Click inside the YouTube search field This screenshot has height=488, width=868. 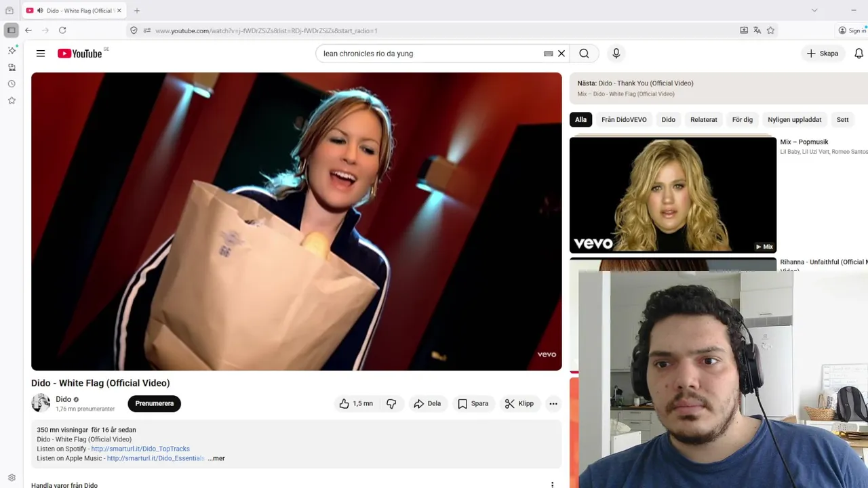pyautogui.click(x=431, y=54)
